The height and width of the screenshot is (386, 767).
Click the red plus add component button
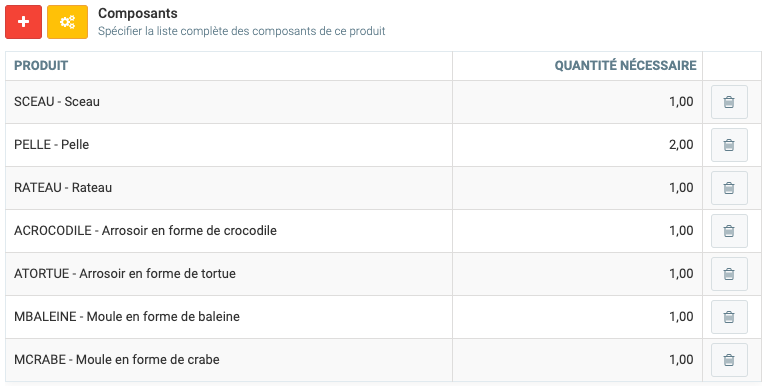23,22
